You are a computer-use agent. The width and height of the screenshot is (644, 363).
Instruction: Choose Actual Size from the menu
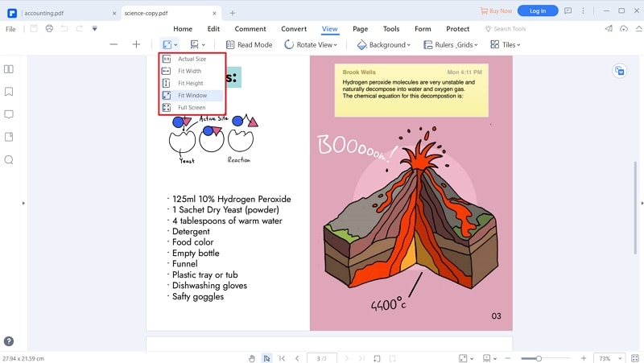click(x=192, y=59)
